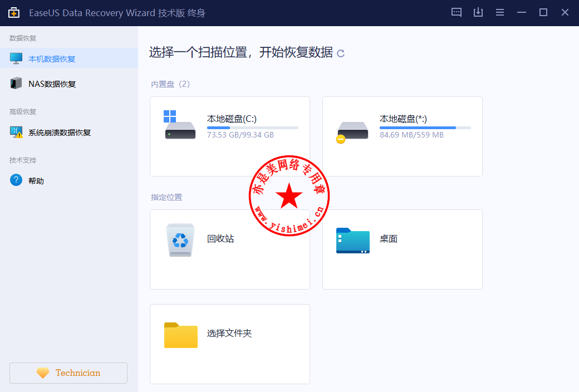Close the EaseUS window
Image resolution: width=579 pixels, height=392 pixels.
(565, 13)
